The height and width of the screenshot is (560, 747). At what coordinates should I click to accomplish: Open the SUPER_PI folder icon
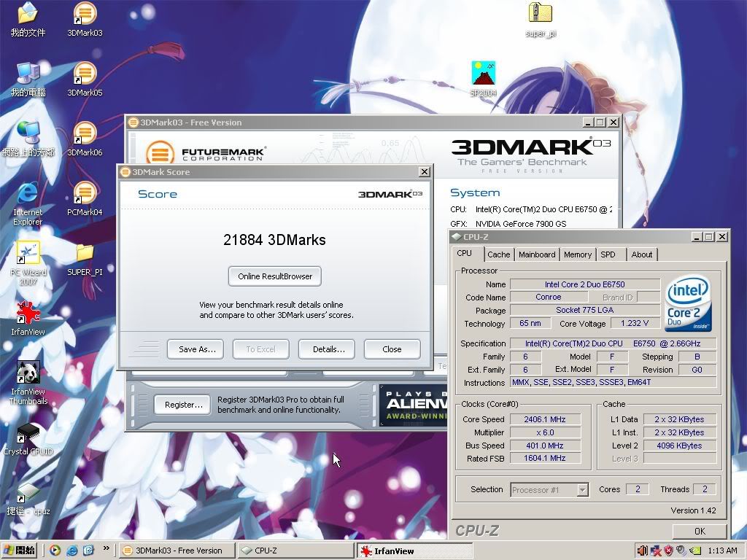pos(85,254)
